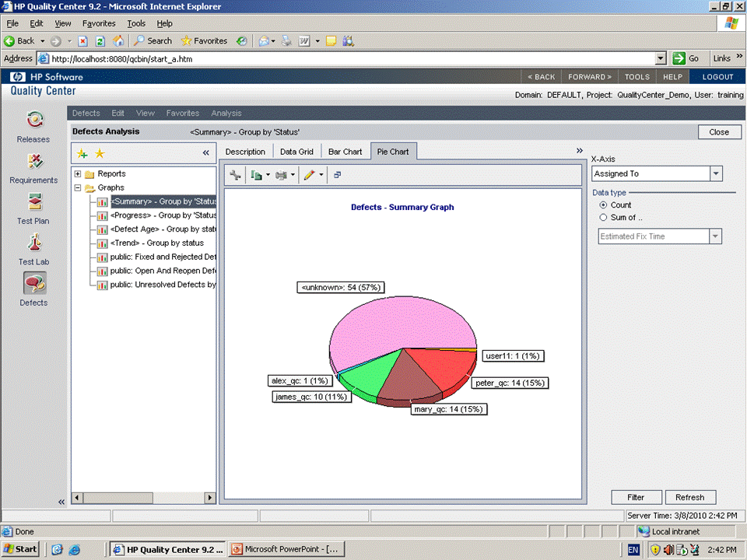Open the copy graph dropdown arrow
The image size is (747, 560).
268,175
